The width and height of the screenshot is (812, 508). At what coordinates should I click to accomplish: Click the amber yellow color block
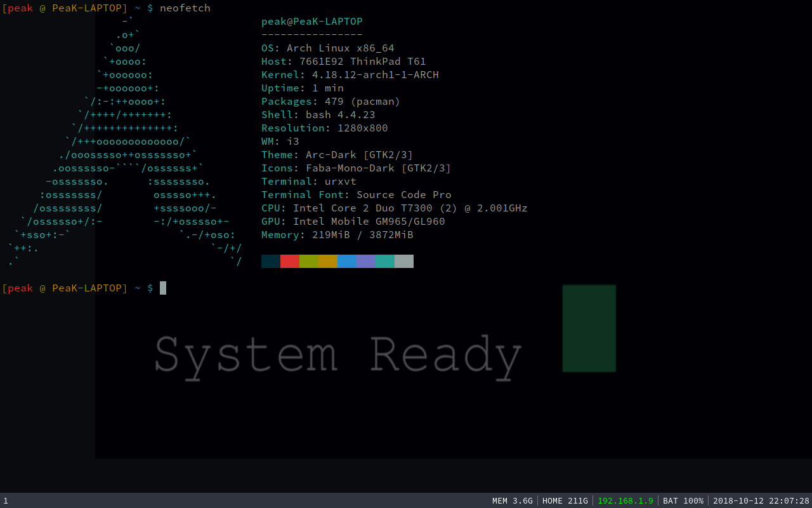point(328,261)
